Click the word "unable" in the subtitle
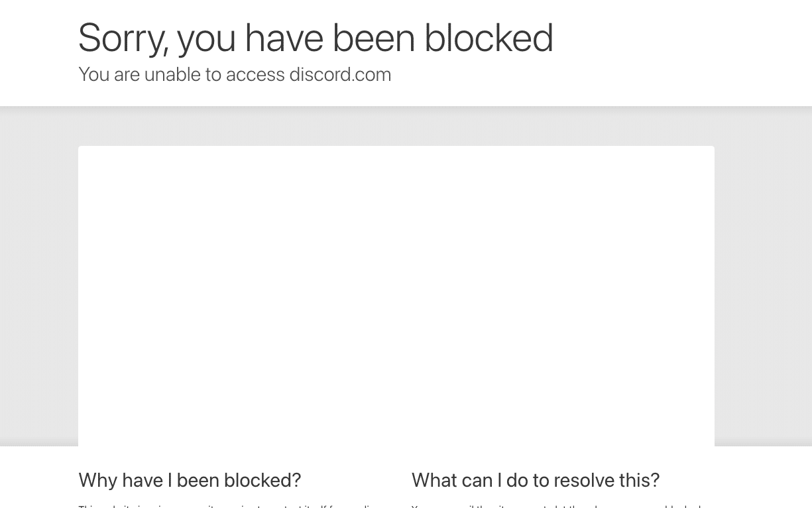This screenshot has height=508, width=812. point(172,74)
